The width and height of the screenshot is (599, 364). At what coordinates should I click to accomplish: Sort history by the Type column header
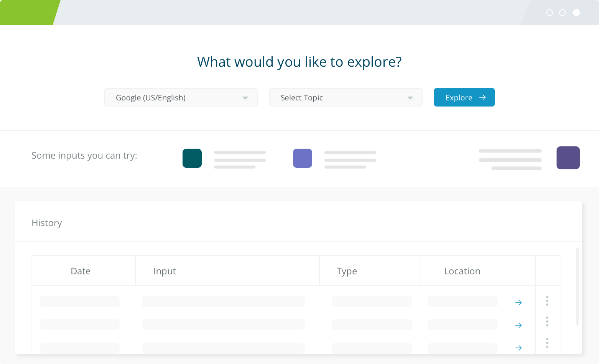tap(347, 271)
